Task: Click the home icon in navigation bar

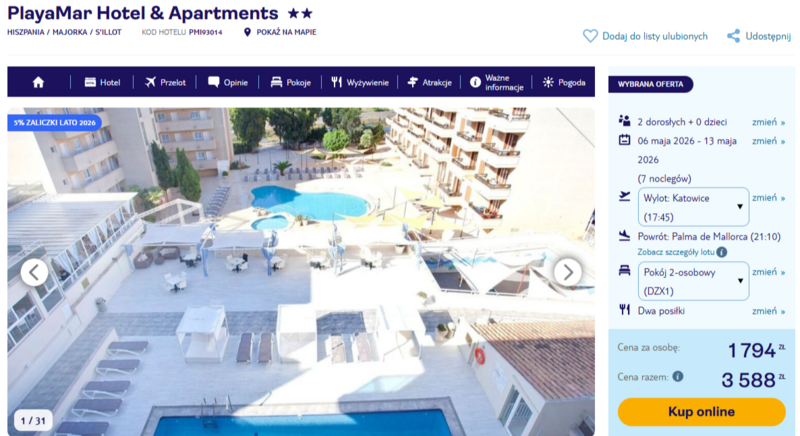Action: click(x=38, y=82)
